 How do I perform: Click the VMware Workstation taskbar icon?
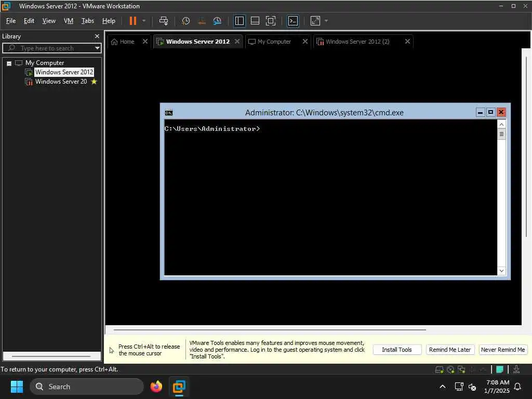click(x=179, y=387)
